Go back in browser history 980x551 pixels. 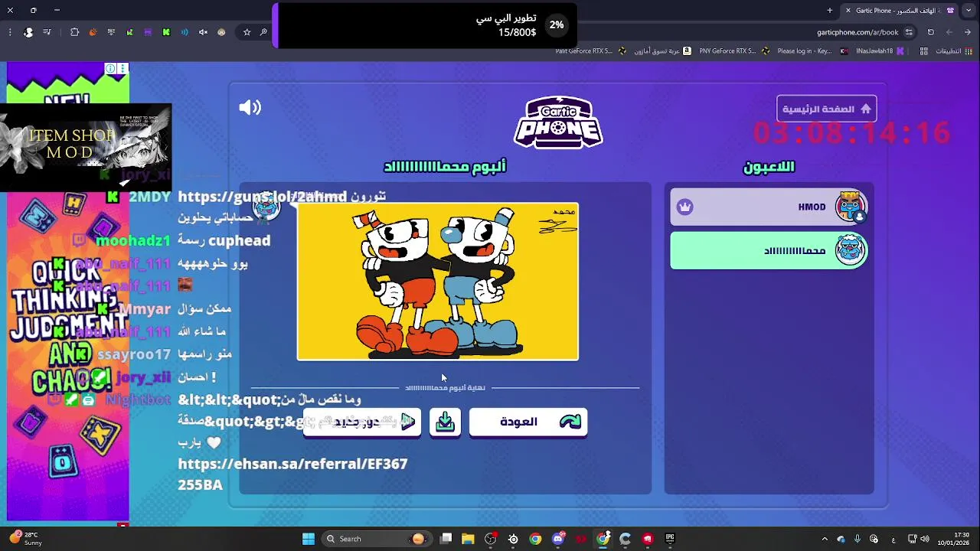(x=968, y=32)
